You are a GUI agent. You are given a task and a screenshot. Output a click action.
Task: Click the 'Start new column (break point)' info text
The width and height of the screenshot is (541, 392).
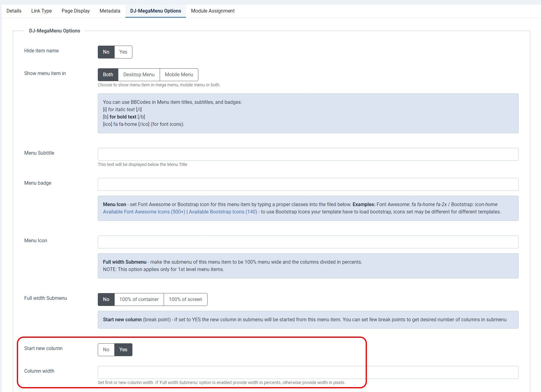point(305,320)
